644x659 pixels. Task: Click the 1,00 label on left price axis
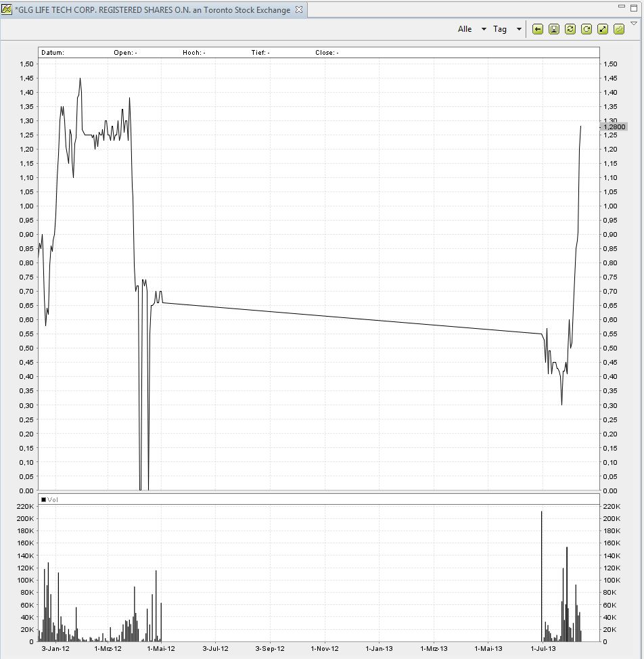coord(26,206)
